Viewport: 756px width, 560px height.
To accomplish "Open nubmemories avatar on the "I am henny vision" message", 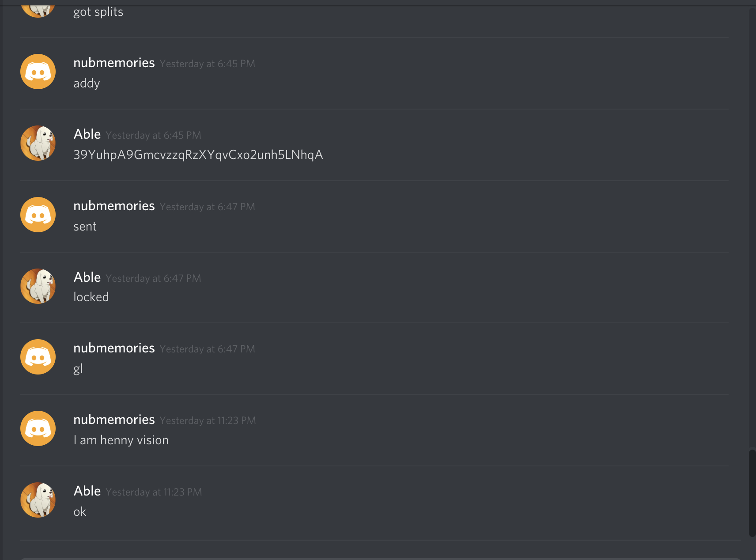I will (38, 428).
